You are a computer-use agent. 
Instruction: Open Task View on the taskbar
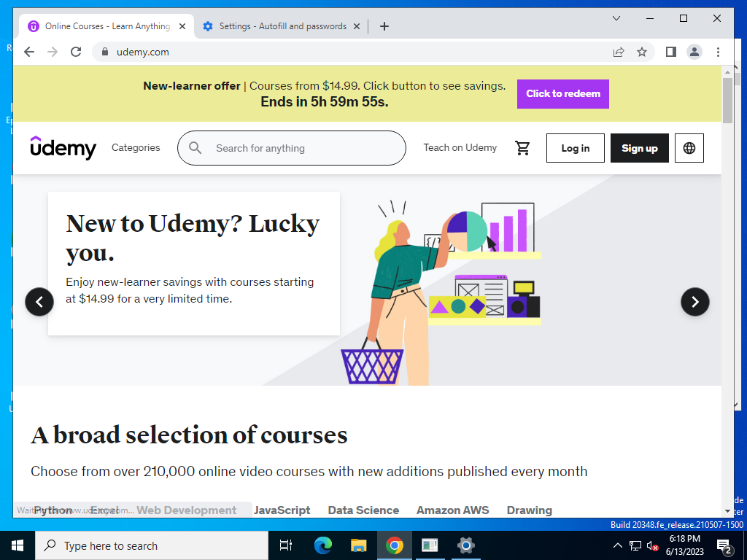(x=286, y=545)
